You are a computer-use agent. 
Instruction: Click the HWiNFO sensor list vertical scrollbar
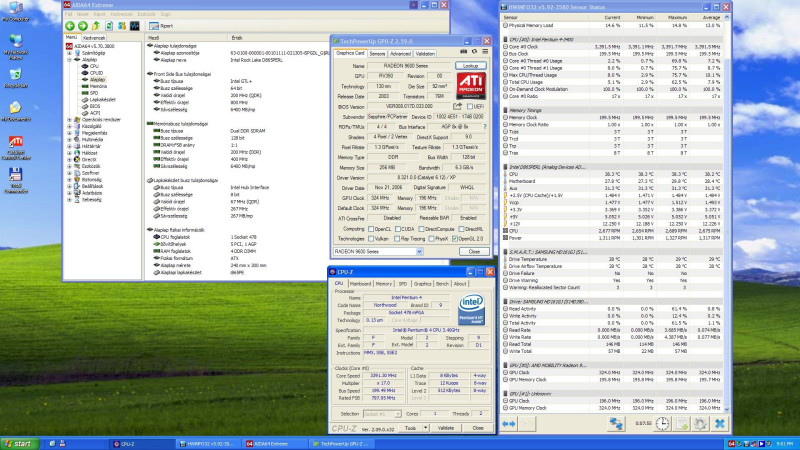(727, 213)
